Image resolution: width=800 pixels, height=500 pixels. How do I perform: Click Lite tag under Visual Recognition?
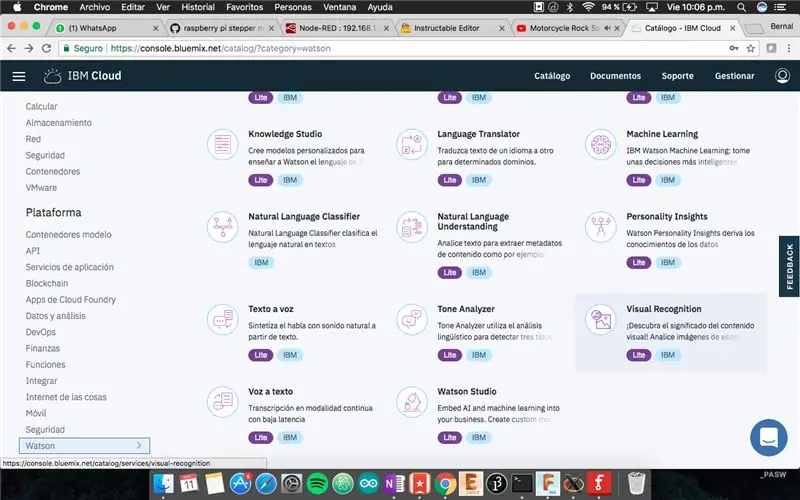(638, 355)
